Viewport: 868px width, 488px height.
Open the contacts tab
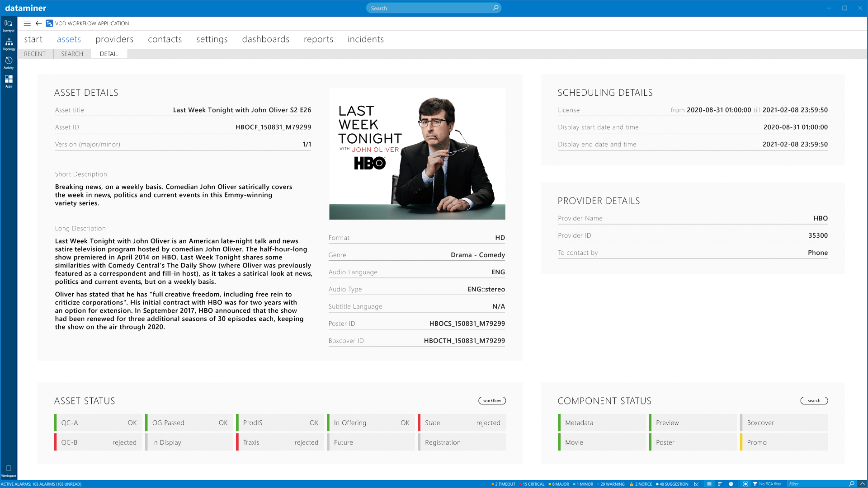165,39
